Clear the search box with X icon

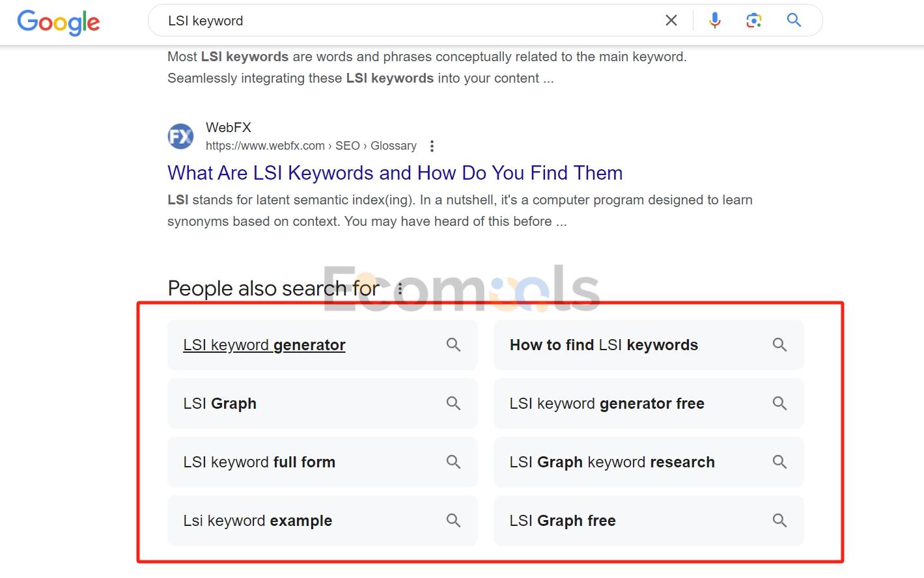pyautogui.click(x=671, y=21)
